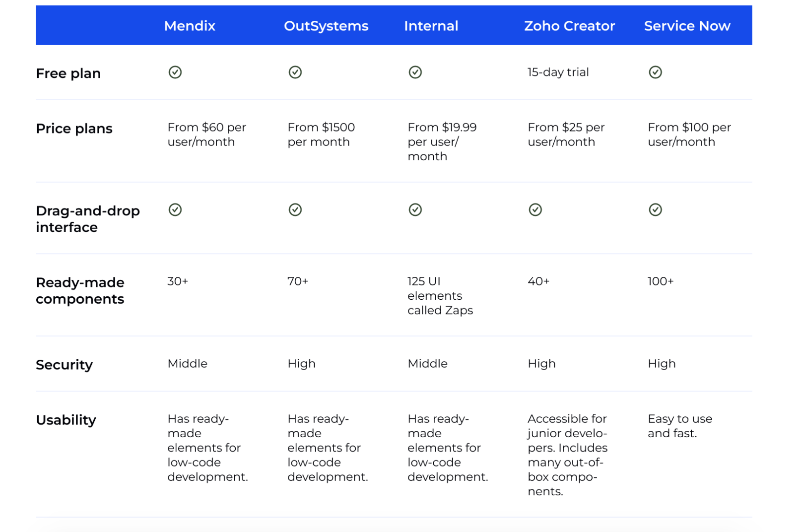The width and height of the screenshot is (799, 532).
Task: Click the Mendix drag-and-drop checkmark icon
Action: [x=175, y=210]
